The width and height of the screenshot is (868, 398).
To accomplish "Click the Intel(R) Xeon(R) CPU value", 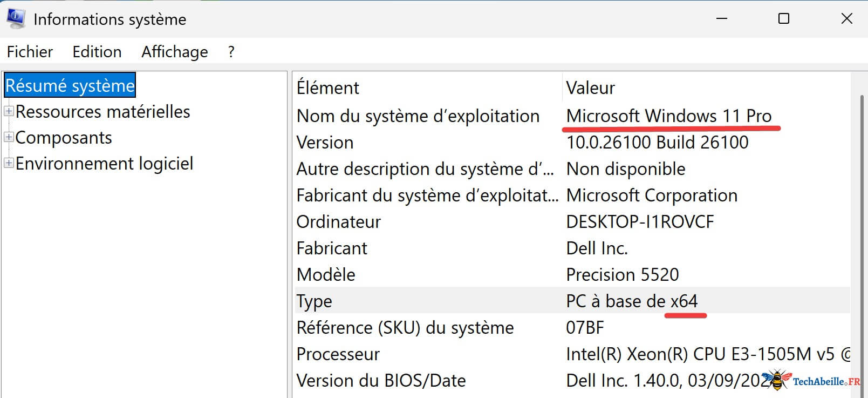I will [x=708, y=354].
